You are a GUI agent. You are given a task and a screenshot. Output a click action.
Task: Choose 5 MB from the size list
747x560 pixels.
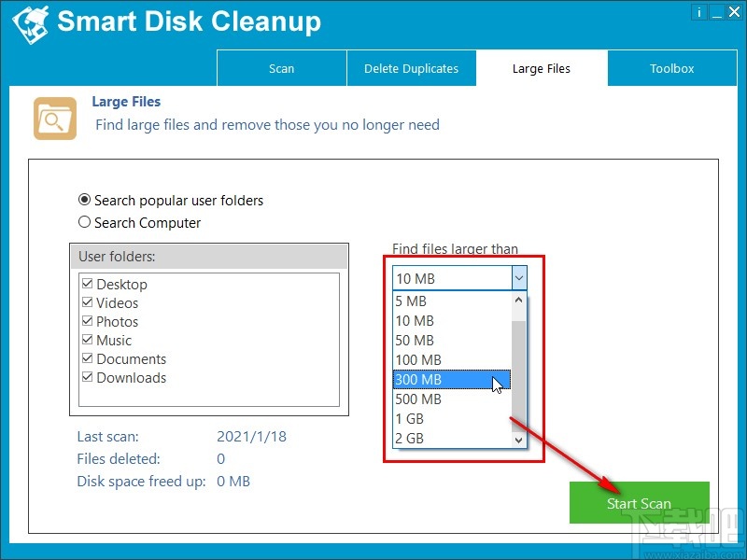[x=452, y=301]
